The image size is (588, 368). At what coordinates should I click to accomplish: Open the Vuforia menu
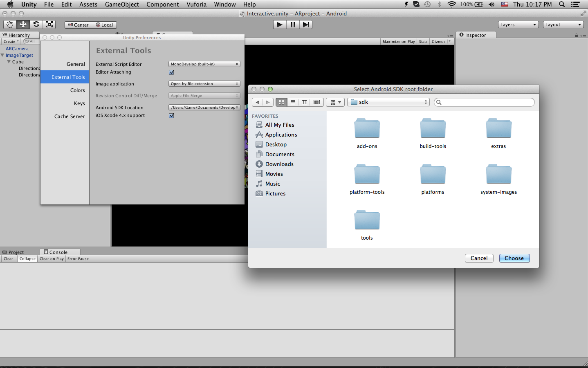(x=197, y=4)
